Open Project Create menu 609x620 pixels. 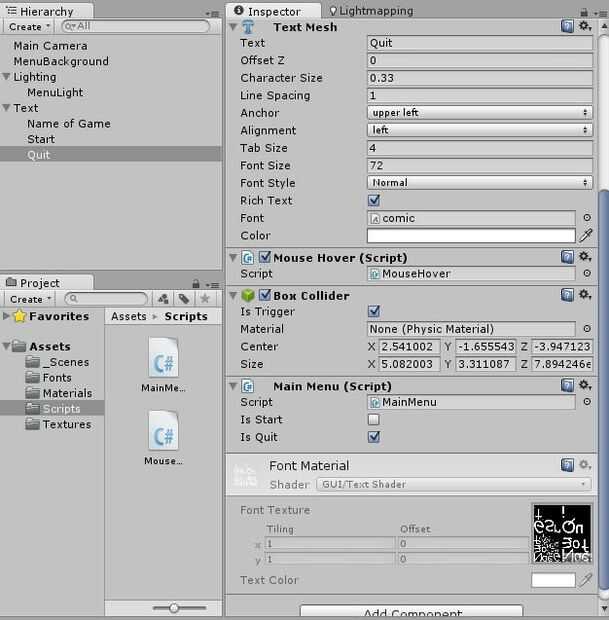click(x=30, y=299)
